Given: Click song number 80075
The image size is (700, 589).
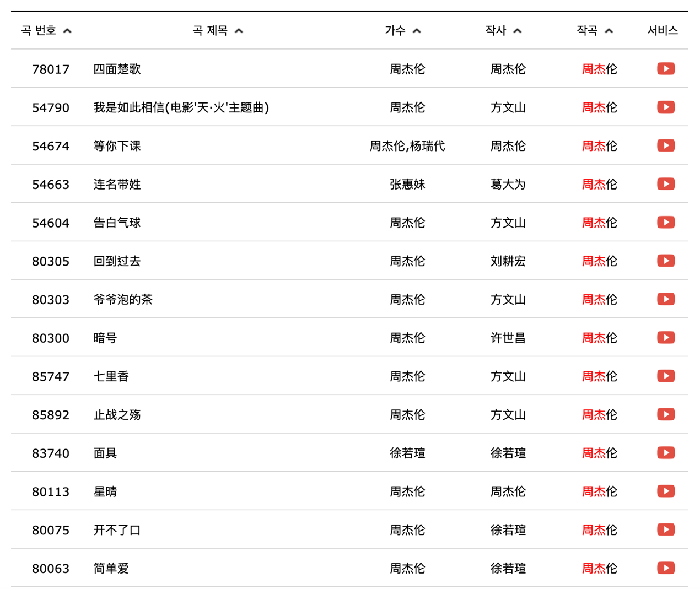Looking at the screenshot, I should point(51,530).
